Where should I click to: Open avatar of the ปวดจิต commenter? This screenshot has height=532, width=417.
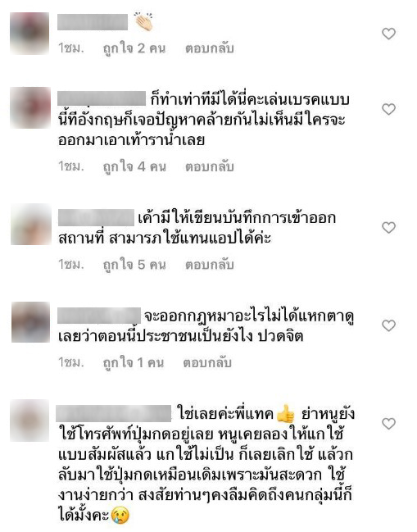(31, 322)
